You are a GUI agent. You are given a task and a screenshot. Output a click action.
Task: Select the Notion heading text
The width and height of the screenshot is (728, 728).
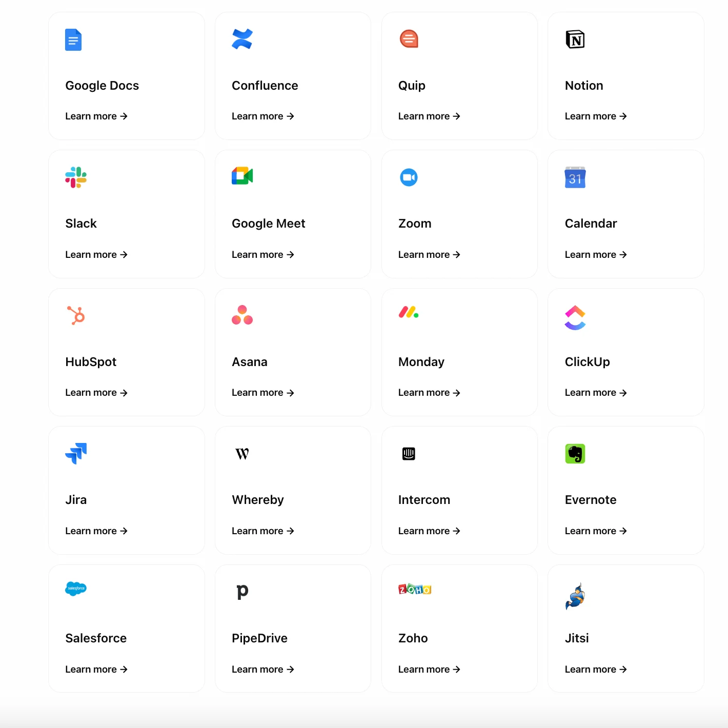coord(584,86)
